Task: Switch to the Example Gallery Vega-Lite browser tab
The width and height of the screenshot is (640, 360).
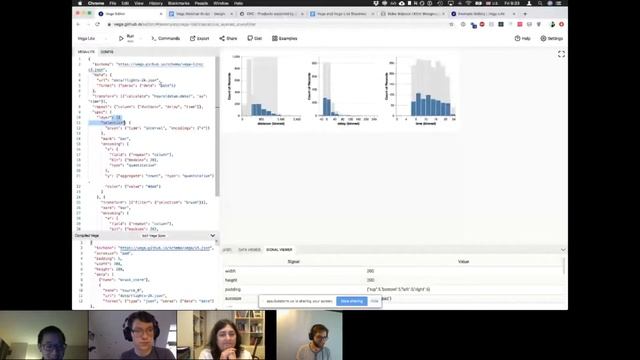Action: click(x=483, y=14)
